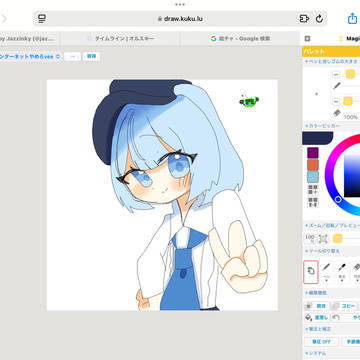Viewport: 360px width, 360px height.
Task: Collapse the pen pressure correction section header
Action: tap(318, 329)
